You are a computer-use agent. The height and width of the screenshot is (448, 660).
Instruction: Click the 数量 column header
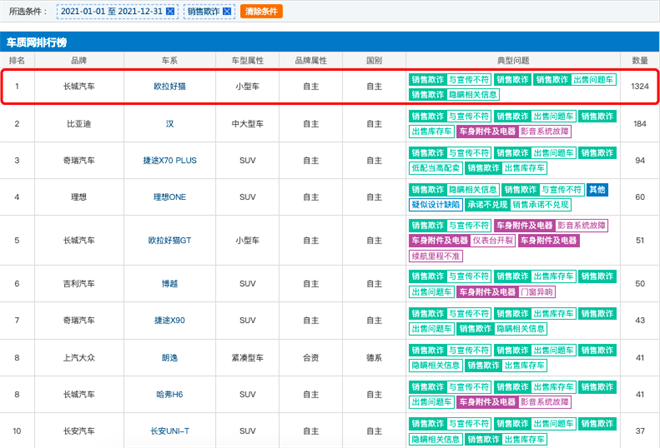640,61
